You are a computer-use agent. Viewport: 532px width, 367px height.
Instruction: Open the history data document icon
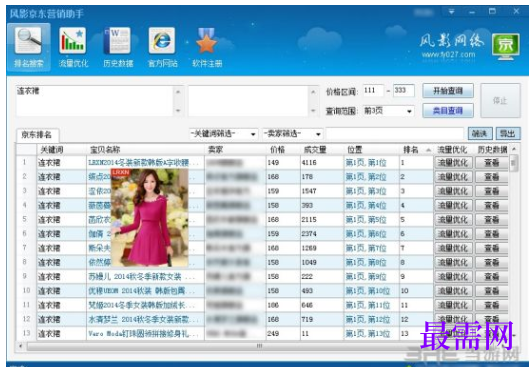(117, 40)
